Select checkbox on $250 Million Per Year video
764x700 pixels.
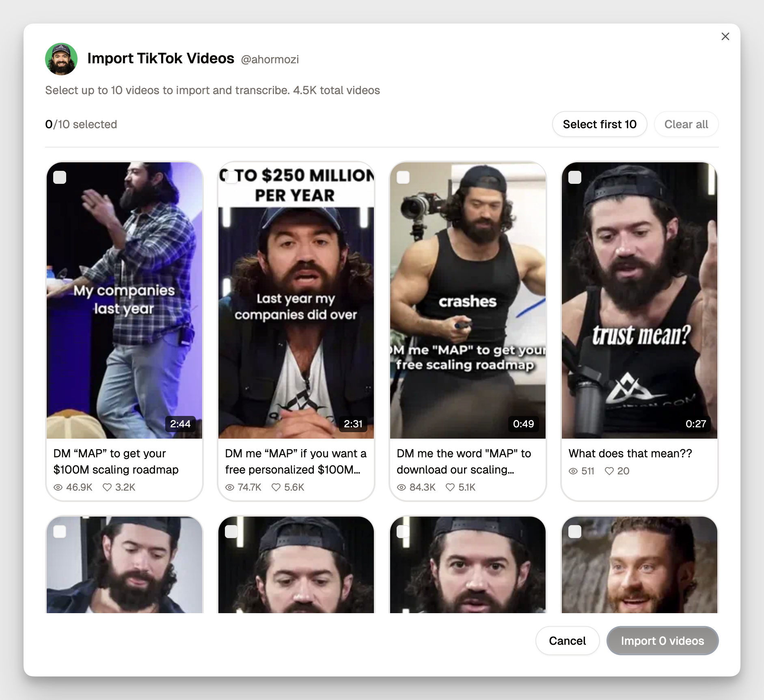[231, 177]
